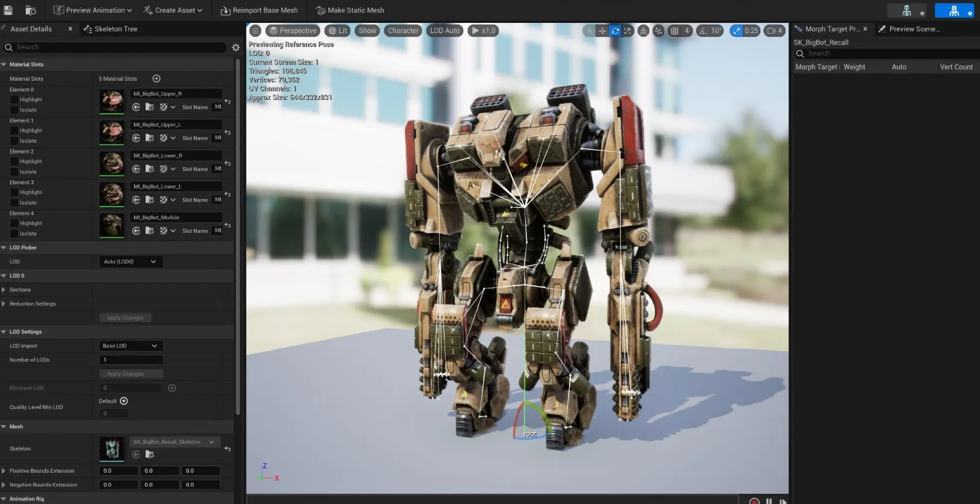Click Reimport Base Mesh button

[x=259, y=10]
